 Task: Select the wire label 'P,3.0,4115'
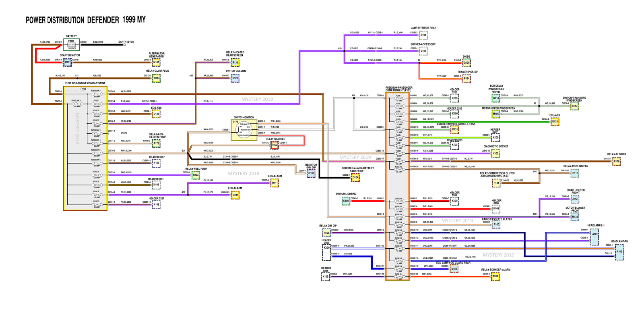[x=208, y=102]
